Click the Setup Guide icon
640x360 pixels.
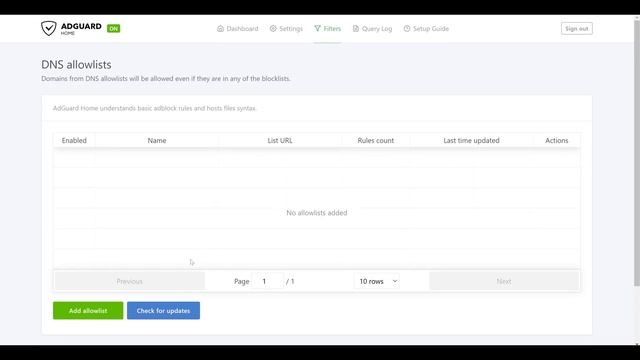click(407, 29)
